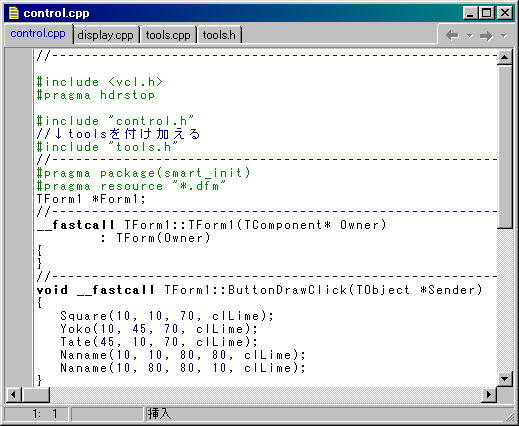Screen dimensions: 519x426
Task: Click the horizontal scrollbar right arrow
Action: (x=489, y=395)
